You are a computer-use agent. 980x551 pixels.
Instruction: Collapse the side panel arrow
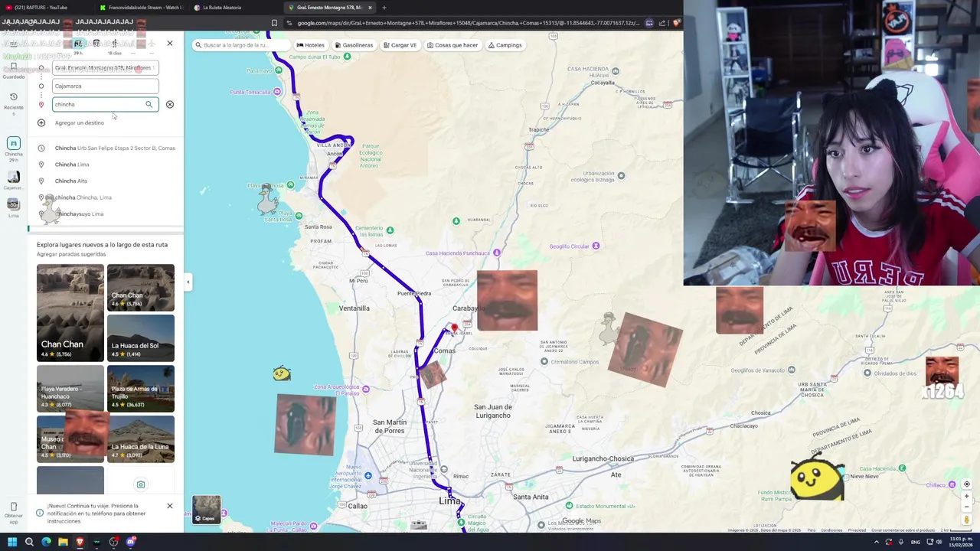(188, 282)
